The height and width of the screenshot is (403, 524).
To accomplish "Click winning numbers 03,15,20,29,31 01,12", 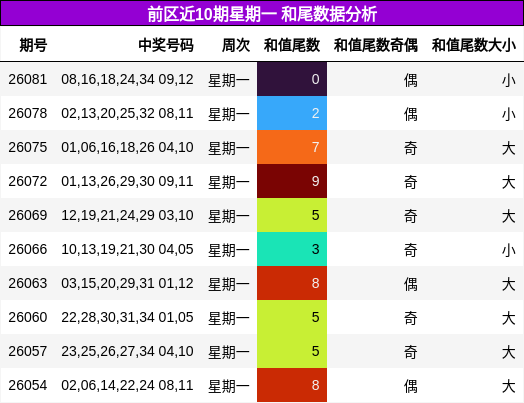I will pos(127,283).
